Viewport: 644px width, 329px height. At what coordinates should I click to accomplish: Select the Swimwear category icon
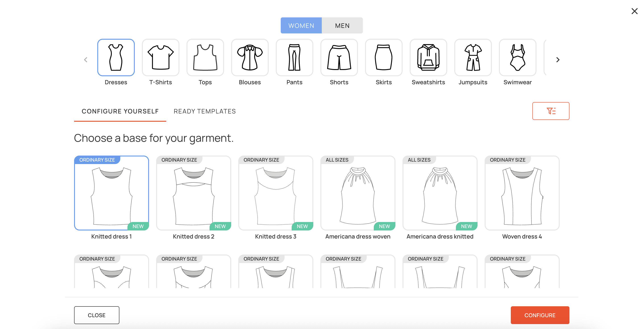[x=517, y=58]
